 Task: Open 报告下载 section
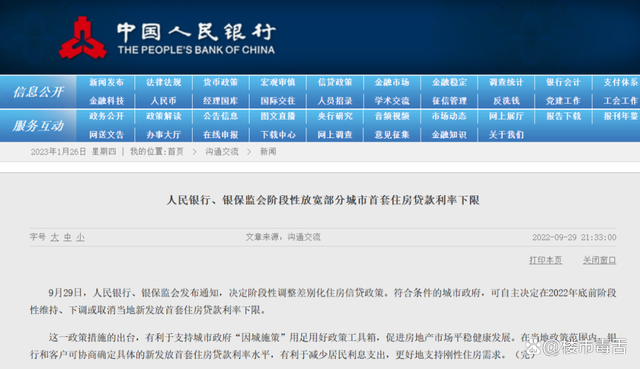point(563,116)
